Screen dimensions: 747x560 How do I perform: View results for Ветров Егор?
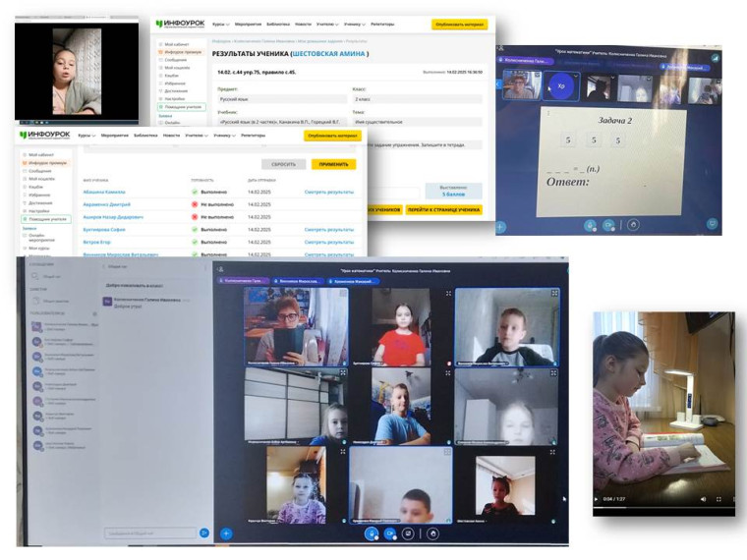pos(329,242)
